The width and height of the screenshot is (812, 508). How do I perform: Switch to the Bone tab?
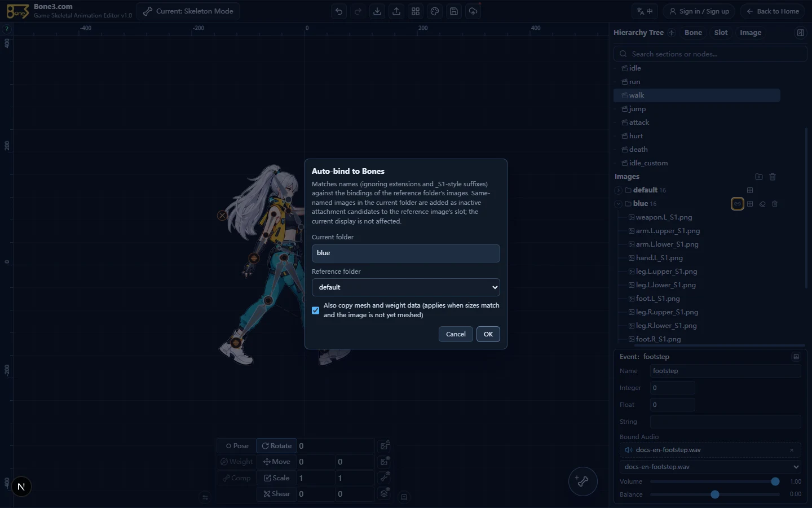click(693, 33)
